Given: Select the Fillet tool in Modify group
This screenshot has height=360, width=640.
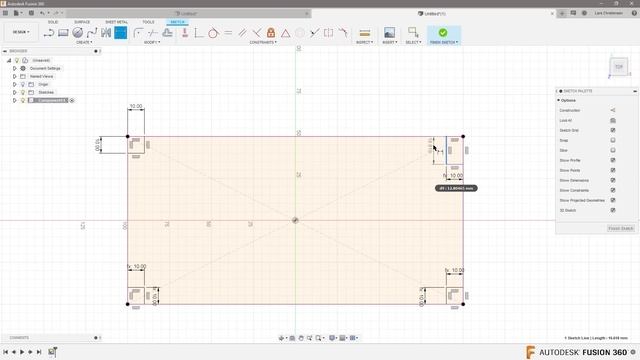Looking at the screenshot, I should tap(138, 33).
